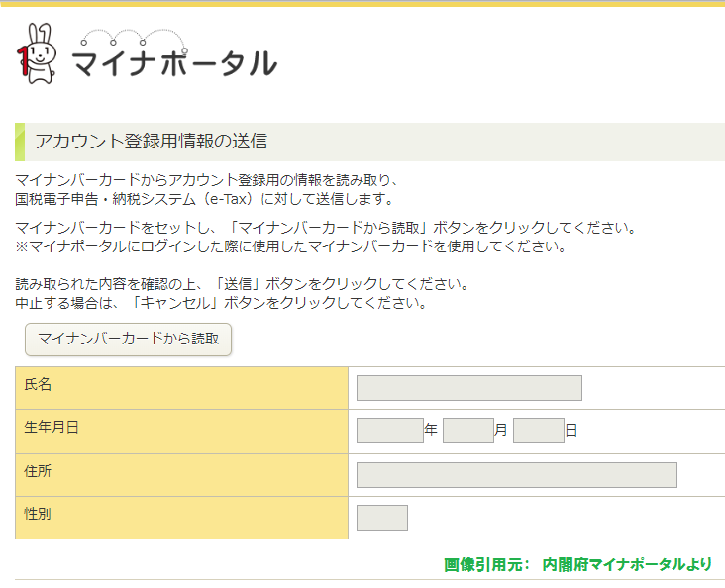Viewport: 725px width, 588px height.
Task: Click the 画像引用元：内閣府マイナポータルより credit text
Action: pyautogui.click(x=578, y=565)
